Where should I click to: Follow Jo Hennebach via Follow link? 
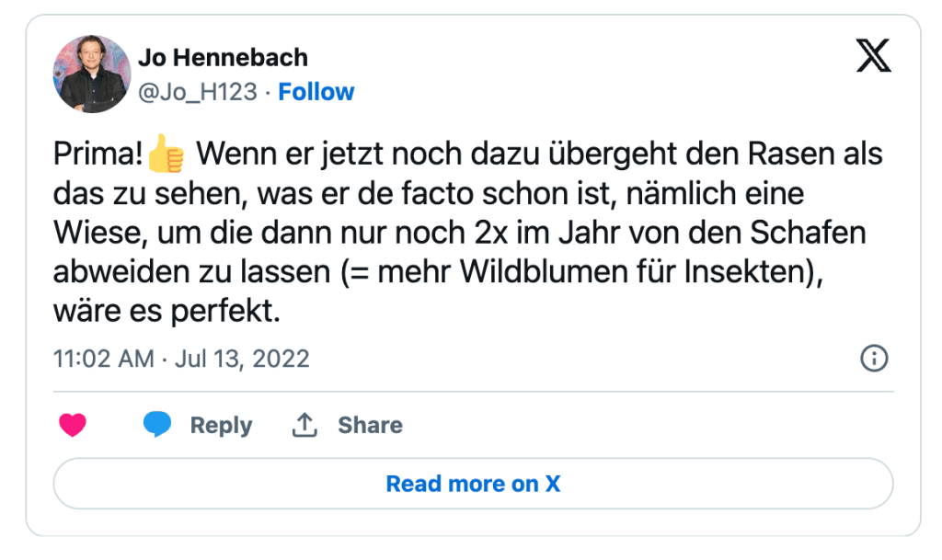[x=316, y=92]
